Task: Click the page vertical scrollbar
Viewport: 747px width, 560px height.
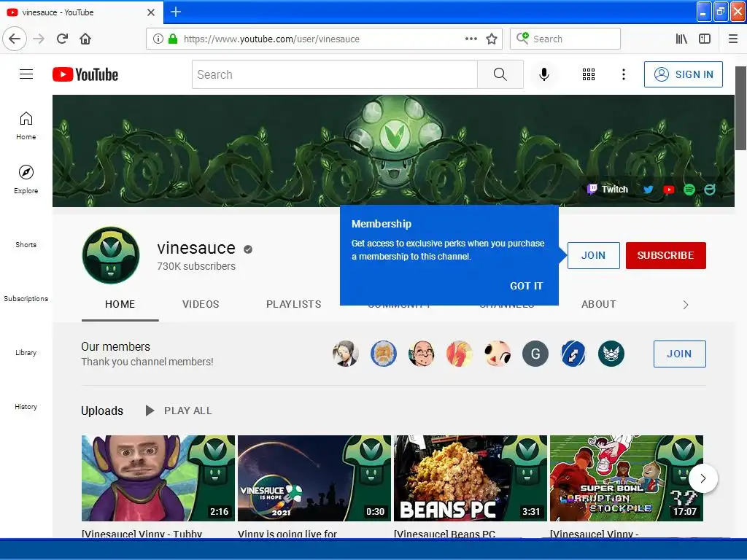Action: [741, 109]
